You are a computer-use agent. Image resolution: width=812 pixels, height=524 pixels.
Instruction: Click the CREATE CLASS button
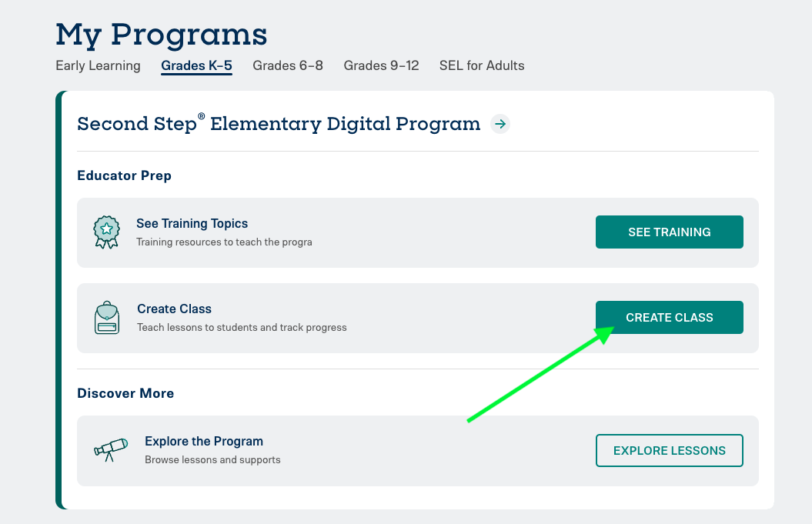(x=669, y=318)
